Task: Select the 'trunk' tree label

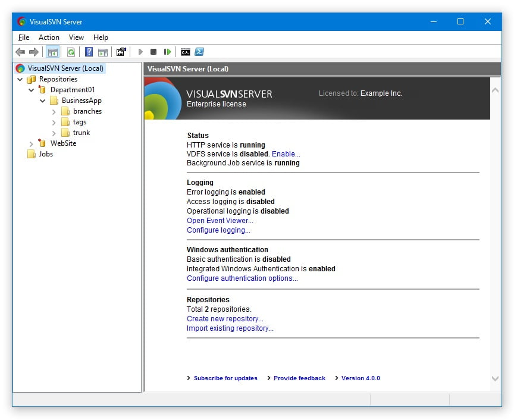Action: (x=82, y=133)
